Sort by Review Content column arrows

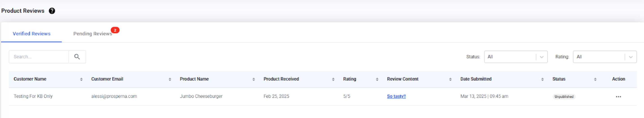tap(450, 79)
